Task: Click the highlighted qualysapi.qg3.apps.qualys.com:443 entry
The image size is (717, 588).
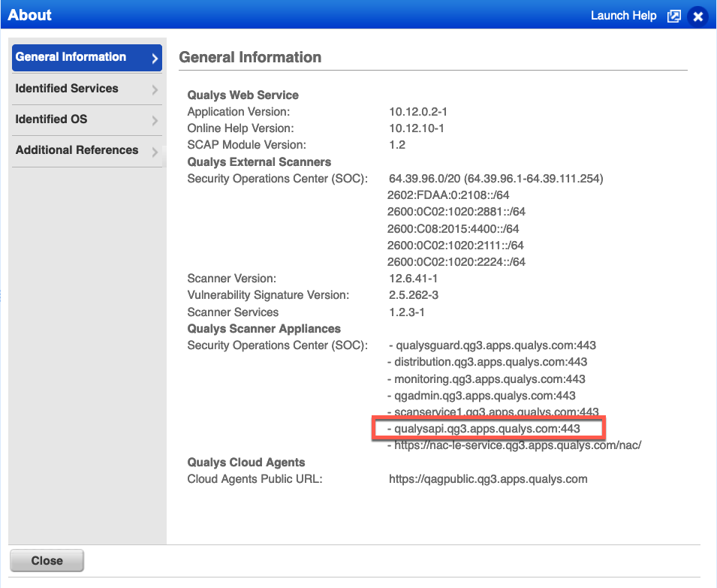Action: tap(487, 429)
